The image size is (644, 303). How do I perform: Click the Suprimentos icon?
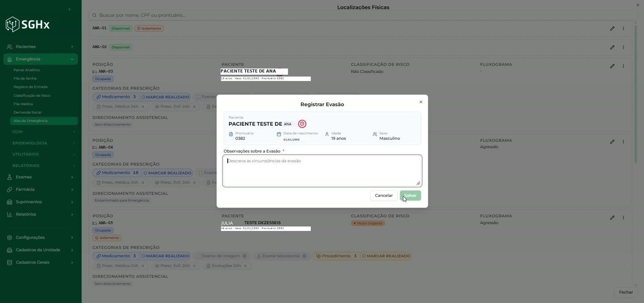point(9,202)
